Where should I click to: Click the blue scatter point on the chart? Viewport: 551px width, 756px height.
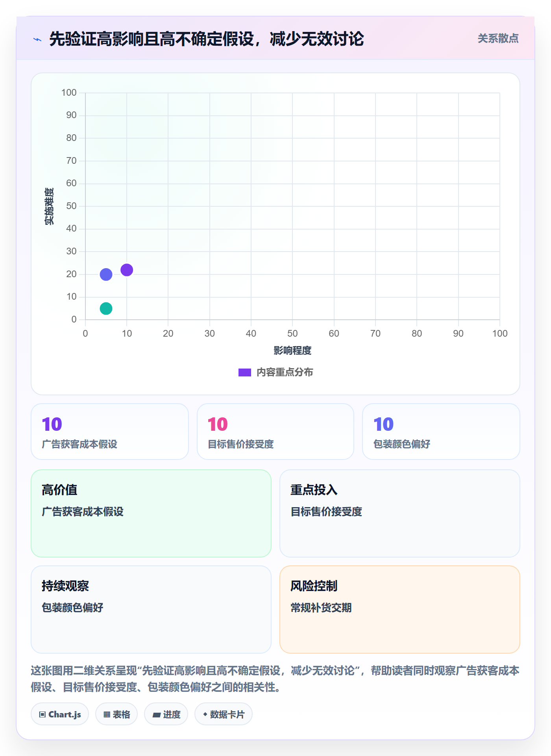coord(106,274)
